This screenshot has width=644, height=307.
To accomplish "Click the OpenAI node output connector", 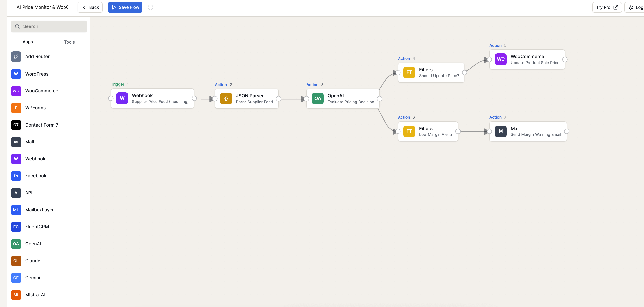I will pos(379,99).
